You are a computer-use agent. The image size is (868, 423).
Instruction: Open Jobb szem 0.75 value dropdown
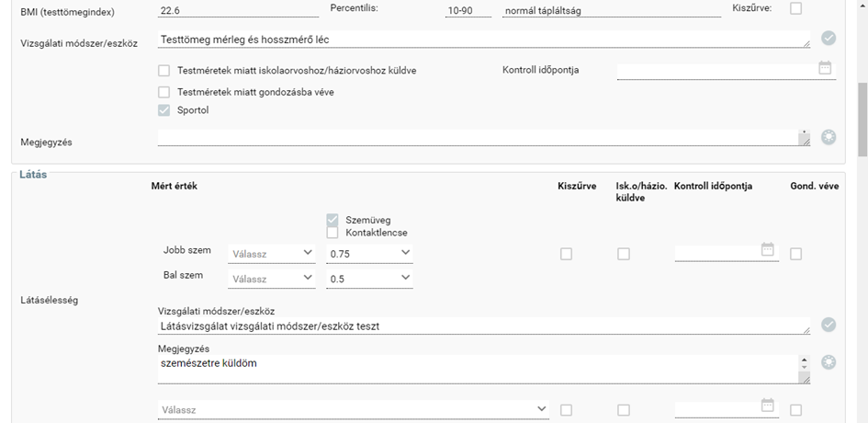pos(370,254)
